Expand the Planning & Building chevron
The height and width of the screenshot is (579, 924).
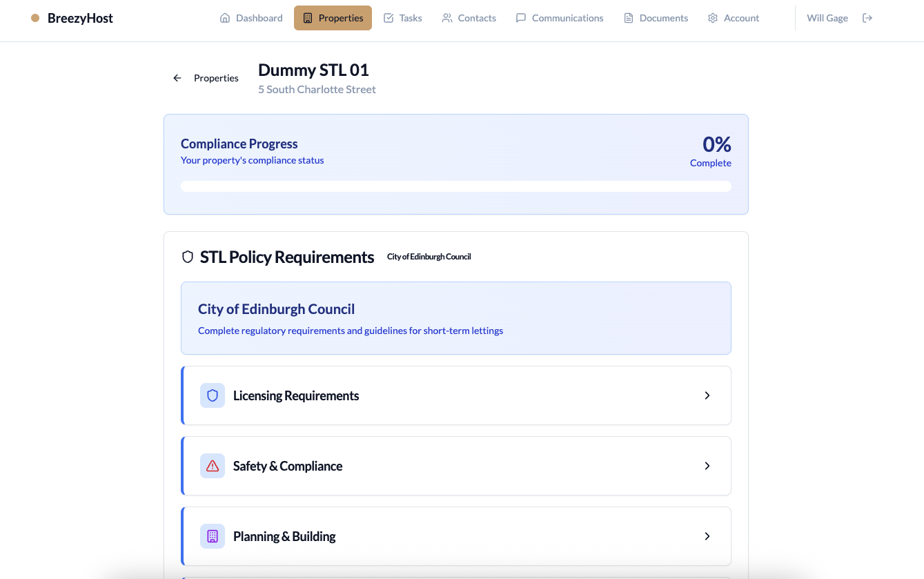coord(707,536)
